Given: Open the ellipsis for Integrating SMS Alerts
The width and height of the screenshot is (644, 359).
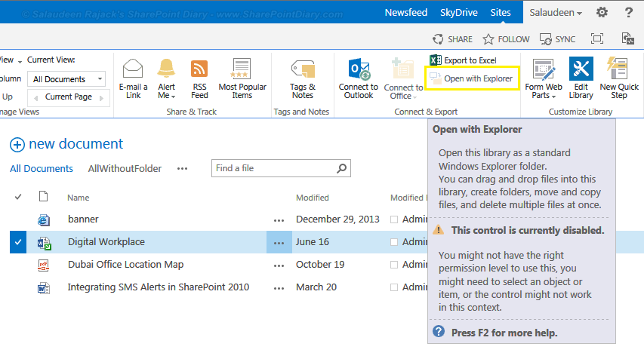Looking at the screenshot, I should coord(279,288).
